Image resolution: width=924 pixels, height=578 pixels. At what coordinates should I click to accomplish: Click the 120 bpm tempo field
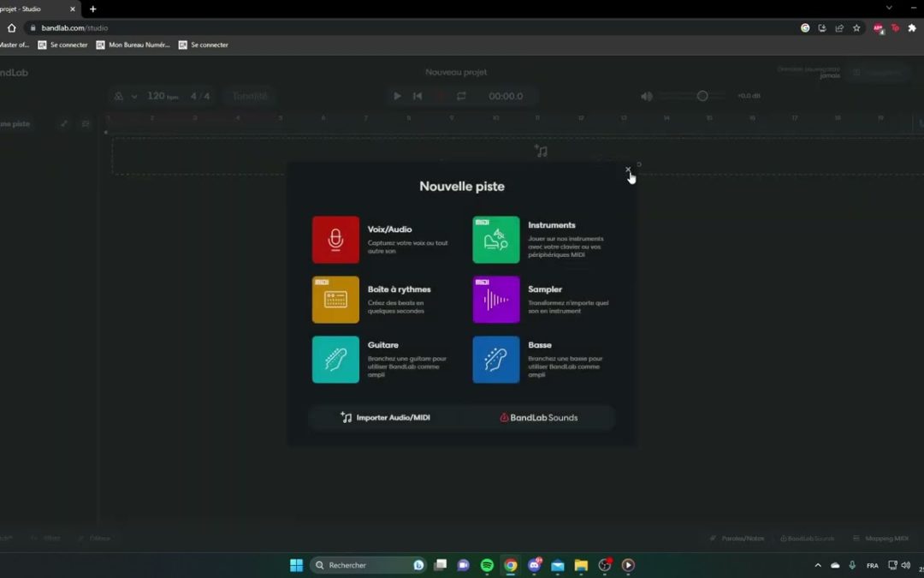(163, 96)
